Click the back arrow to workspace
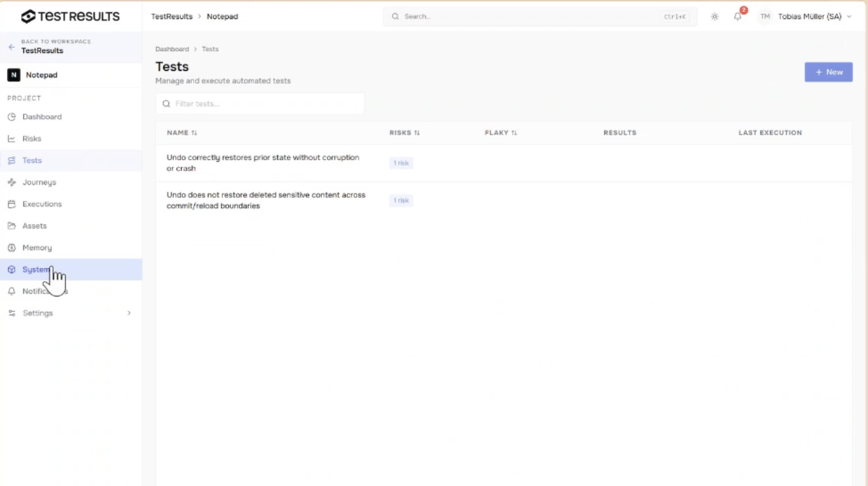 click(x=11, y=47)
